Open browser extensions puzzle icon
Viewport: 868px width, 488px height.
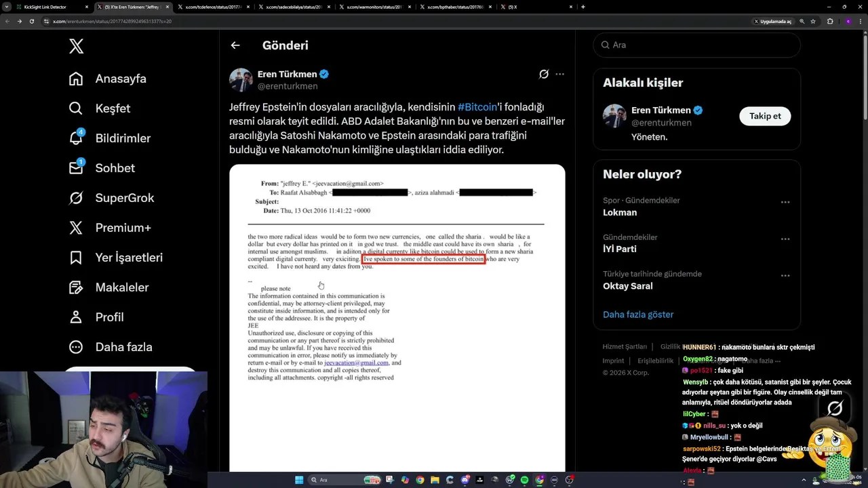830,21
